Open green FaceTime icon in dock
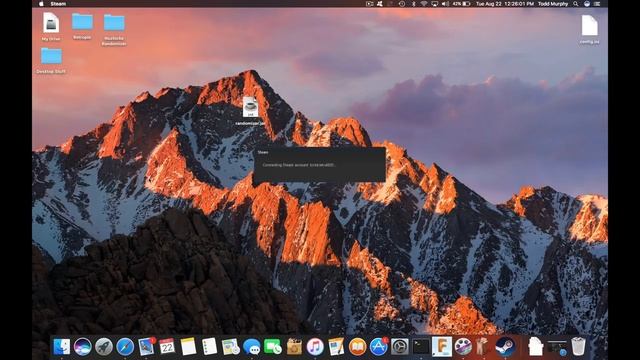Image resolution: width=640 pixels, height=360 pixels. (273, 347)
